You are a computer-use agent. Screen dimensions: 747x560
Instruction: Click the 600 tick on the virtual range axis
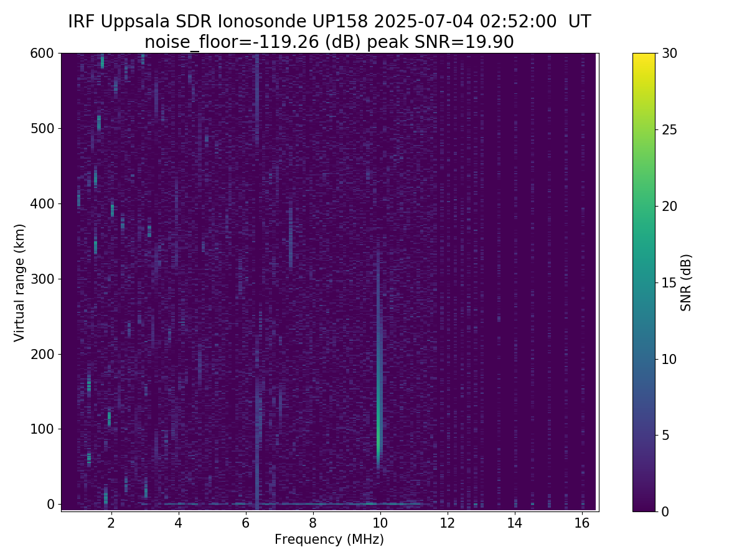(42, 54)
